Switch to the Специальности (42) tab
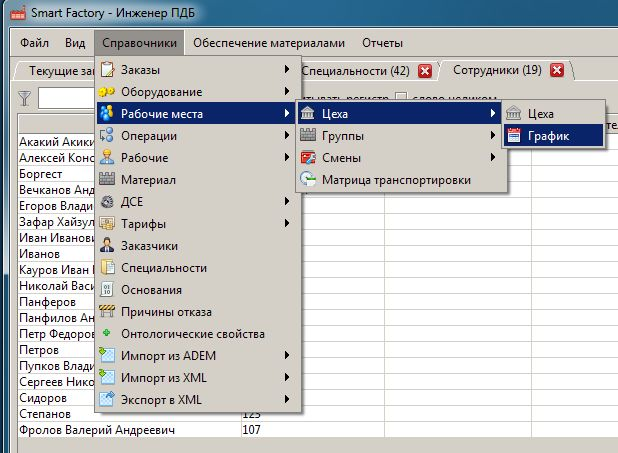The height and width of the screenshot is (453, 618). tap(355, 71)
